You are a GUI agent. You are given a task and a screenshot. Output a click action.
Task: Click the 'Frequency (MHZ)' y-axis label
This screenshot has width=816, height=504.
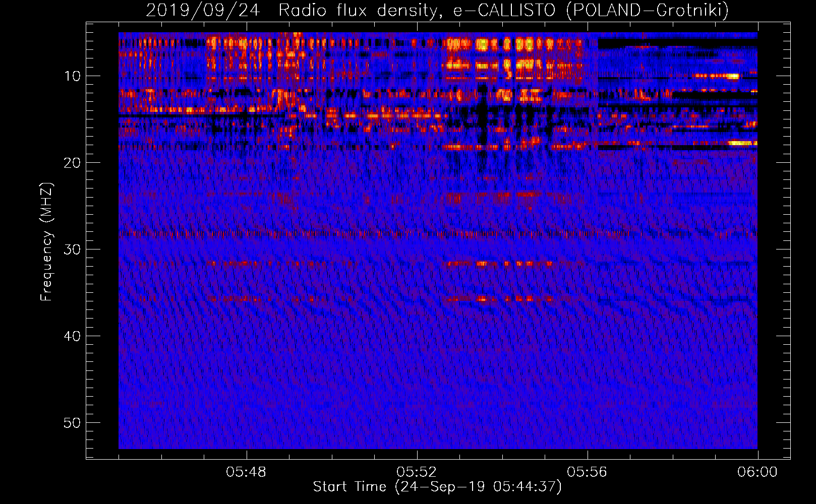click(x=46, y=242)
